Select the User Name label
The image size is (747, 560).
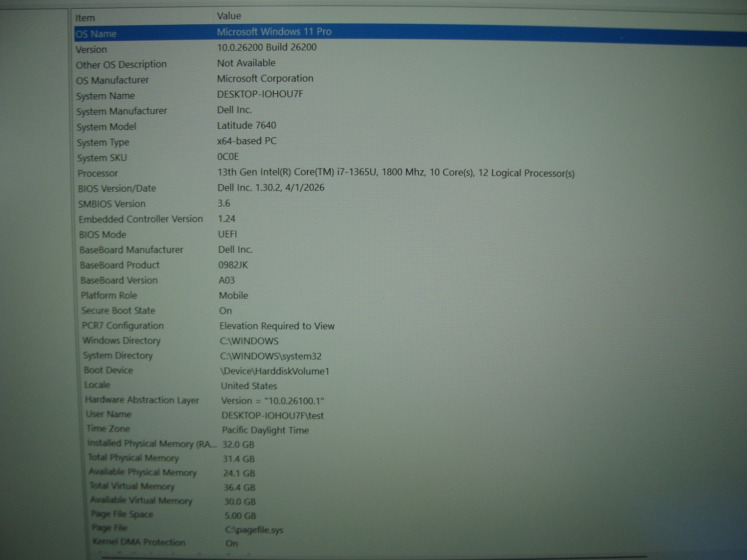click(x=108, y=414)
